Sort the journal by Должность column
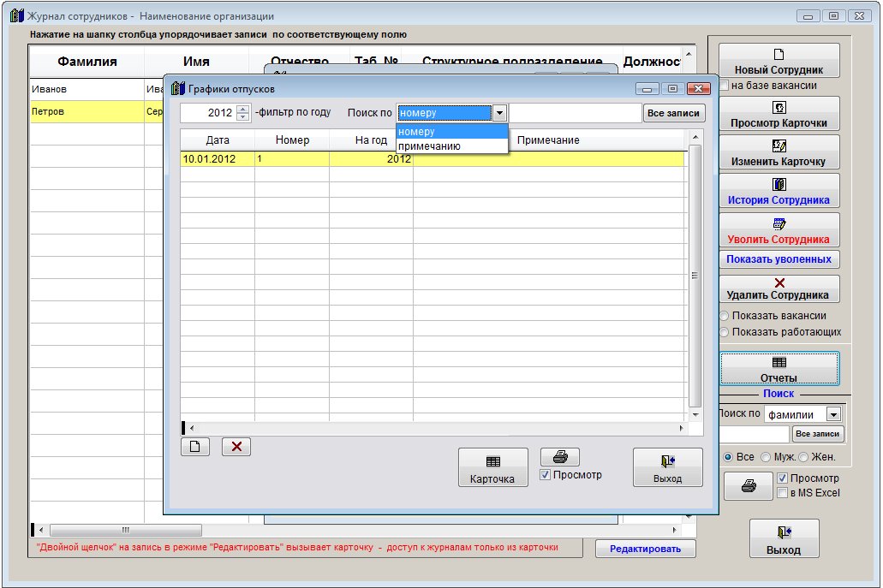This screenshot has height=588, width=883. 652,62
